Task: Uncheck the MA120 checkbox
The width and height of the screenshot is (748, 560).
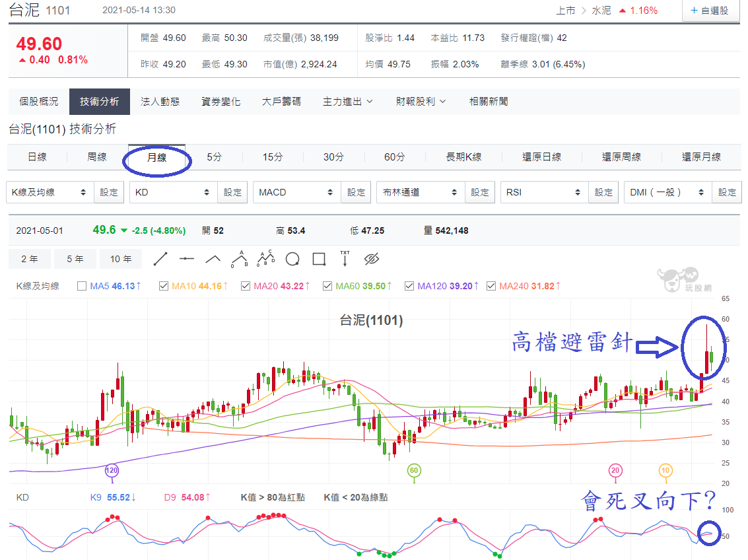Action: point(409,286)
